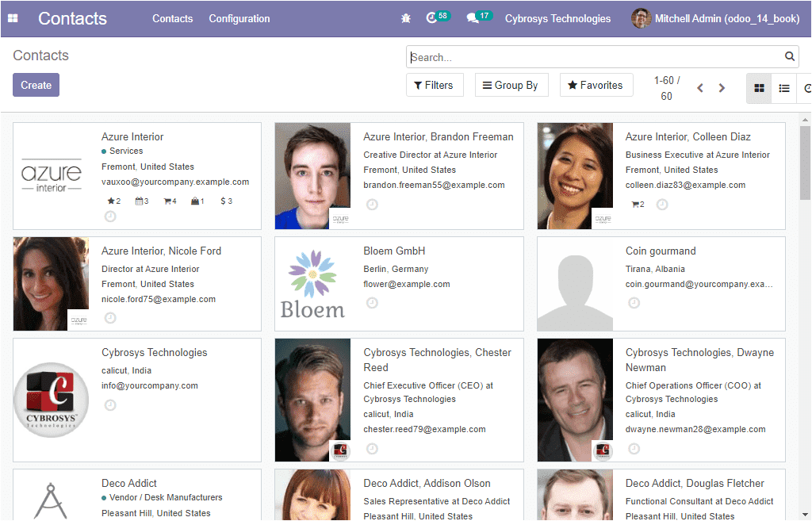Open the activities clock with 58 badge
The image size is (812, 521).
pyautogui.click(x=432, y=18)
